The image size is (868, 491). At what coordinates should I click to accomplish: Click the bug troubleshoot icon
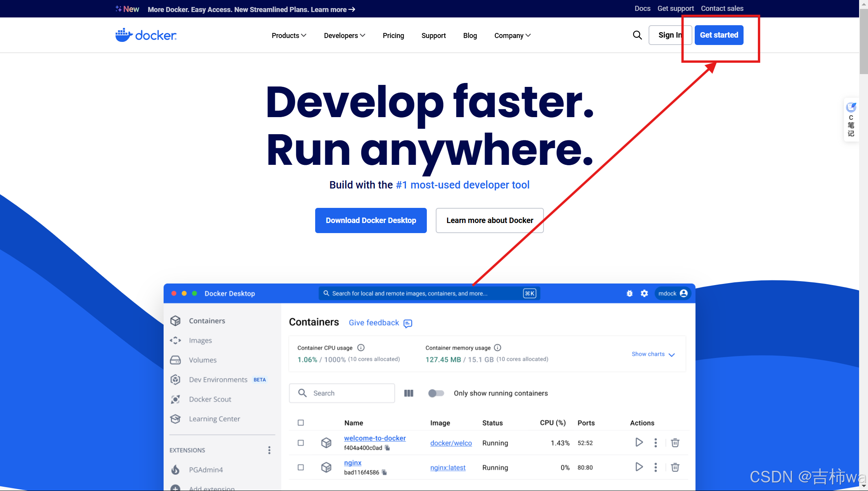tap(630, 294)
